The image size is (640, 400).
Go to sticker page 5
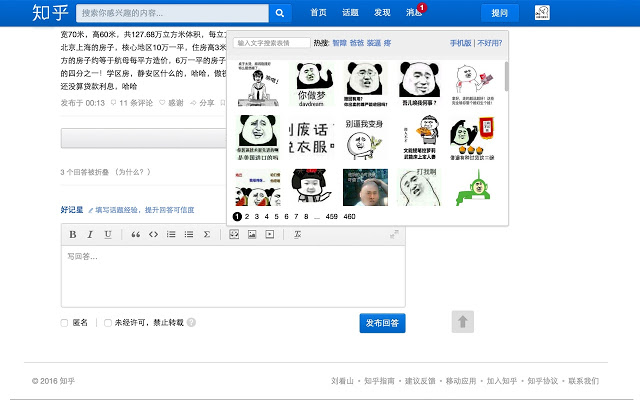[x=276, y=216]
